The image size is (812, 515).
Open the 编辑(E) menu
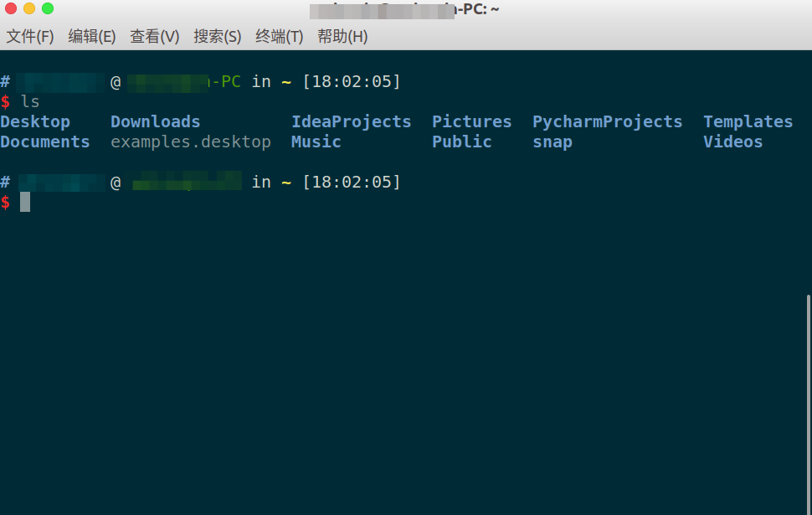(92, 37)
